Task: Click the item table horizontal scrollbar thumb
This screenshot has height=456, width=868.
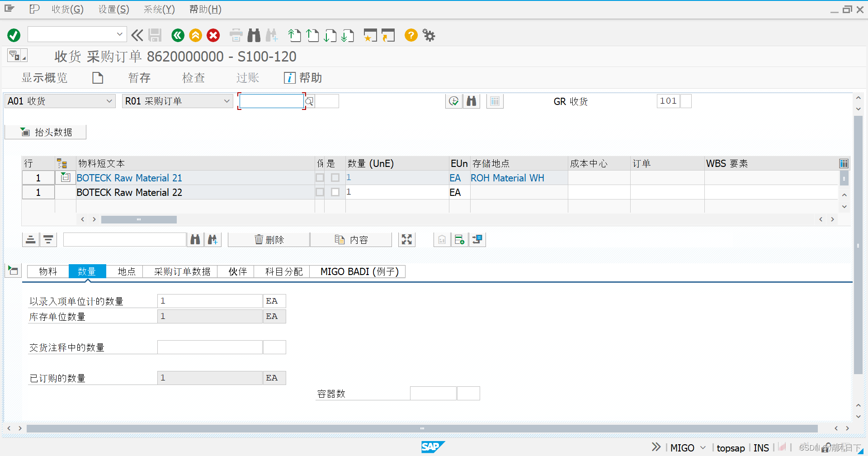Action: [139, 219]
